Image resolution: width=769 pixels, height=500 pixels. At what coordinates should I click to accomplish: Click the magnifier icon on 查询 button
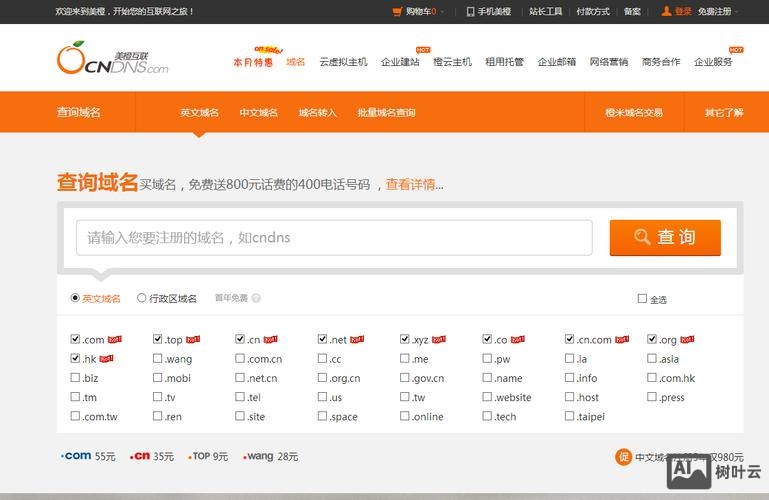tap(643, 237)
